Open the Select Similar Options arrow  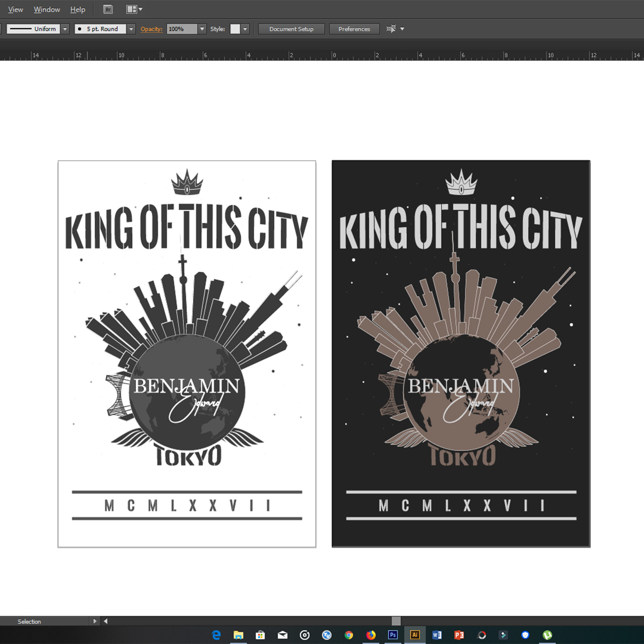click(403, 29)
